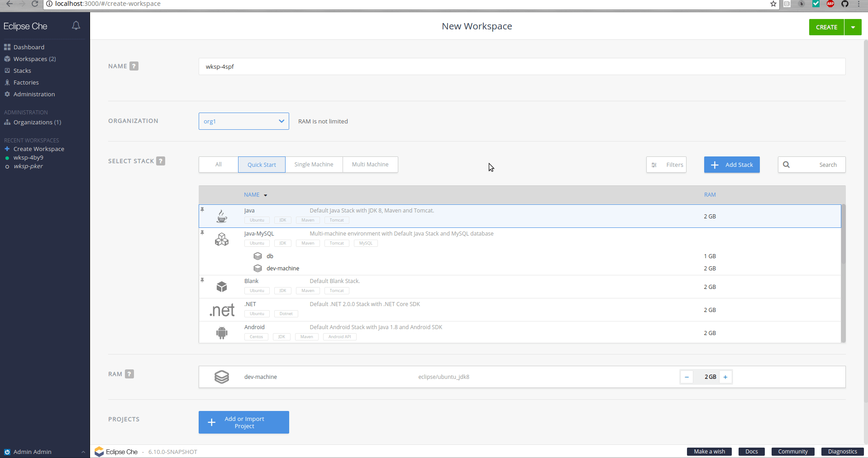This screenshot has width=868, height=458.
Task: Click the Make a wish button
Action: pos(709,452)
